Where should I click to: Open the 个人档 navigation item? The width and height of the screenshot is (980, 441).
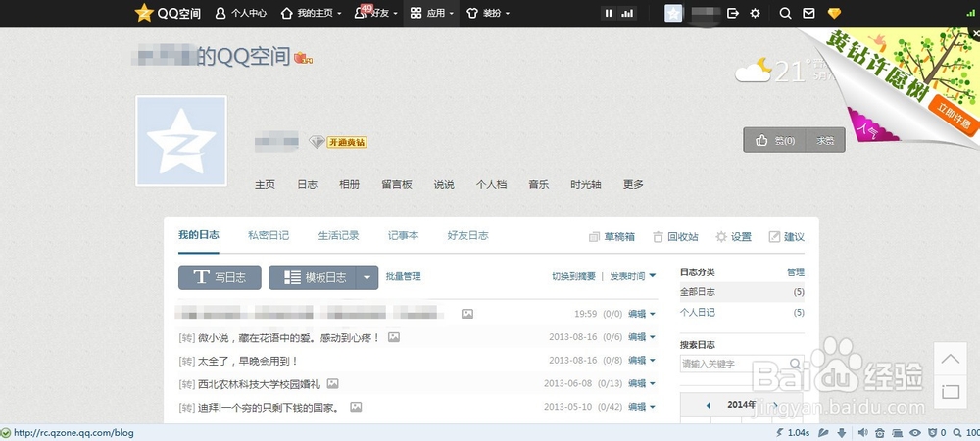pos(491,185)
